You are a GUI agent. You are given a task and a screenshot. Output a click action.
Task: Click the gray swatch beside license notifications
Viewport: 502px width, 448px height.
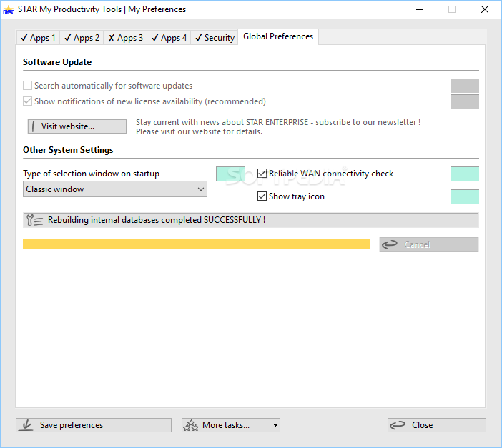pyautogui.click(x=465, y=101)
